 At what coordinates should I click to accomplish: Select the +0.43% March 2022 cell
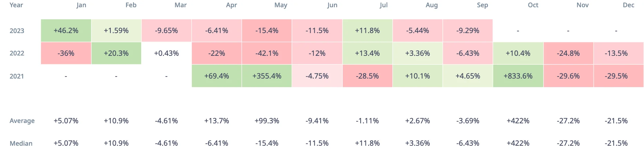[166, 53]
